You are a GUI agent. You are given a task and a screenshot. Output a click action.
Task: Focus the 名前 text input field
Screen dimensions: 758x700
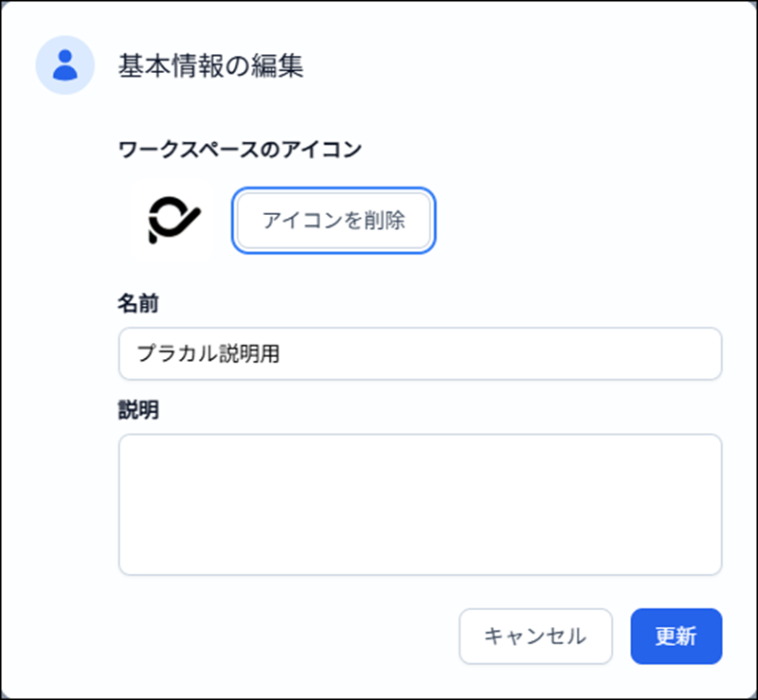point(420,353)
